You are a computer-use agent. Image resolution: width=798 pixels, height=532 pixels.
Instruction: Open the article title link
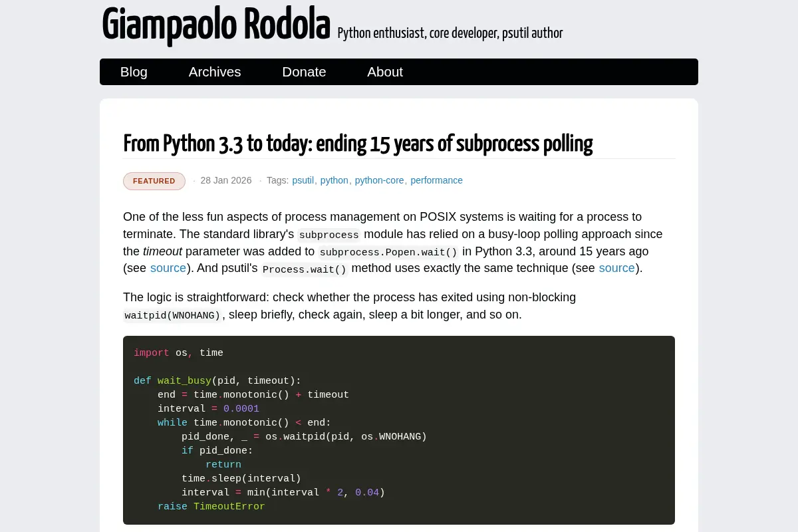[x=358, y=143]
